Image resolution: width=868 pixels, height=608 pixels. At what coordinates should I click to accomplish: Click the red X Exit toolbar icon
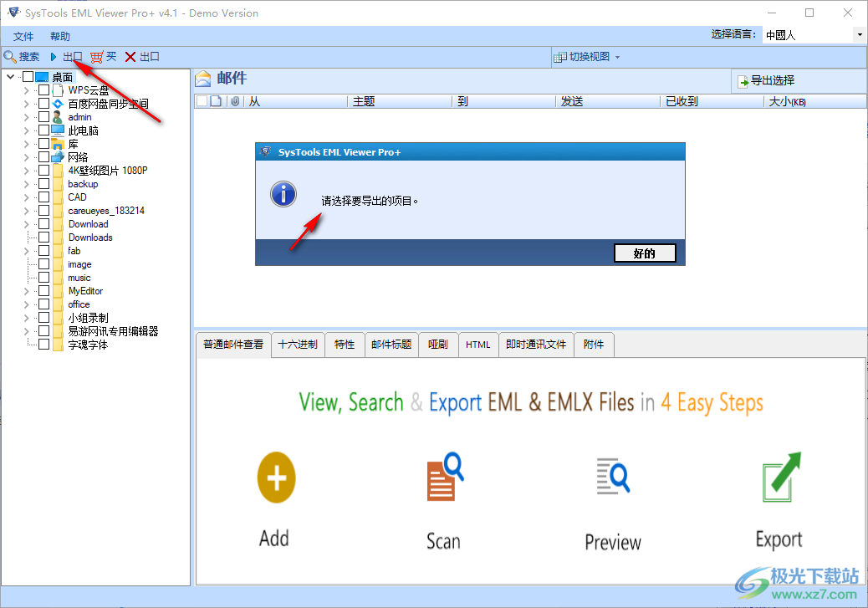(130, 57)
